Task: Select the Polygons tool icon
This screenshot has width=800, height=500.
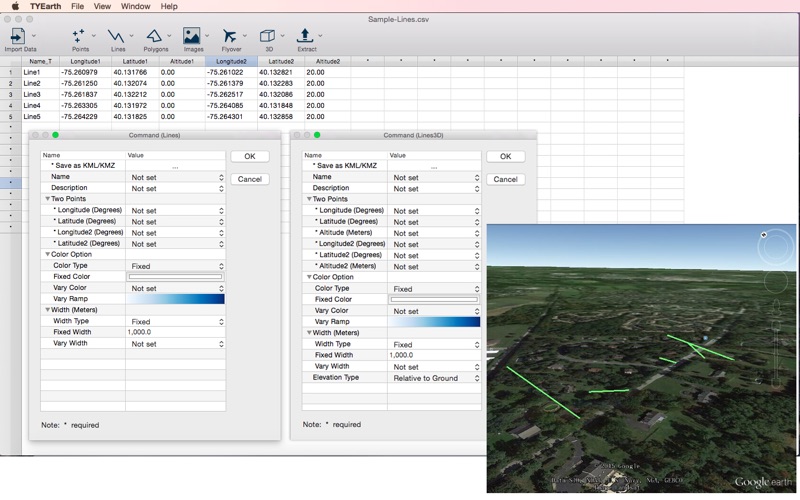Action: click(x=154, y=36)
